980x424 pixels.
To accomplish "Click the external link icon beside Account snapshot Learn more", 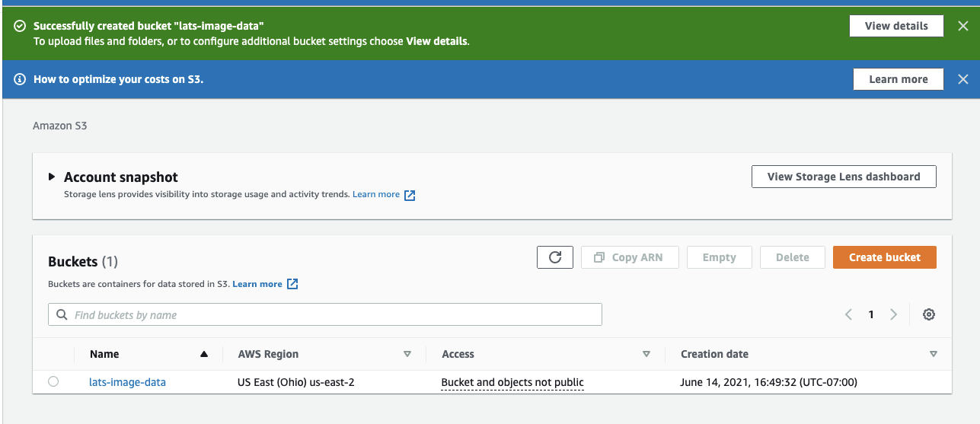I will pyautogui.click(x=410, y=195).
